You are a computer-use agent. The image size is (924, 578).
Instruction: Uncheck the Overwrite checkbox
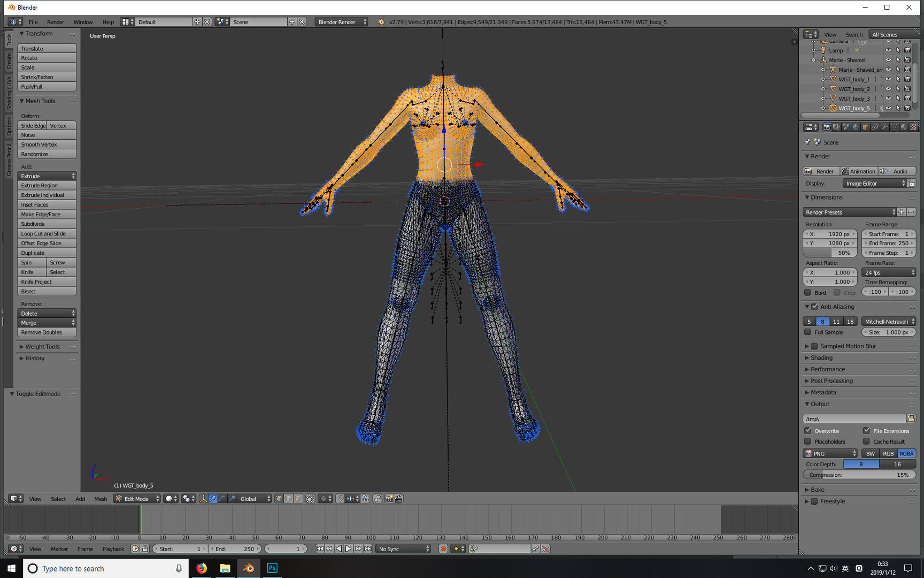tap(808, 431)
